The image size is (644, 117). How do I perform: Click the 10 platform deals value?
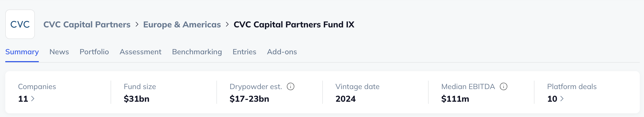tap(552, 99)
